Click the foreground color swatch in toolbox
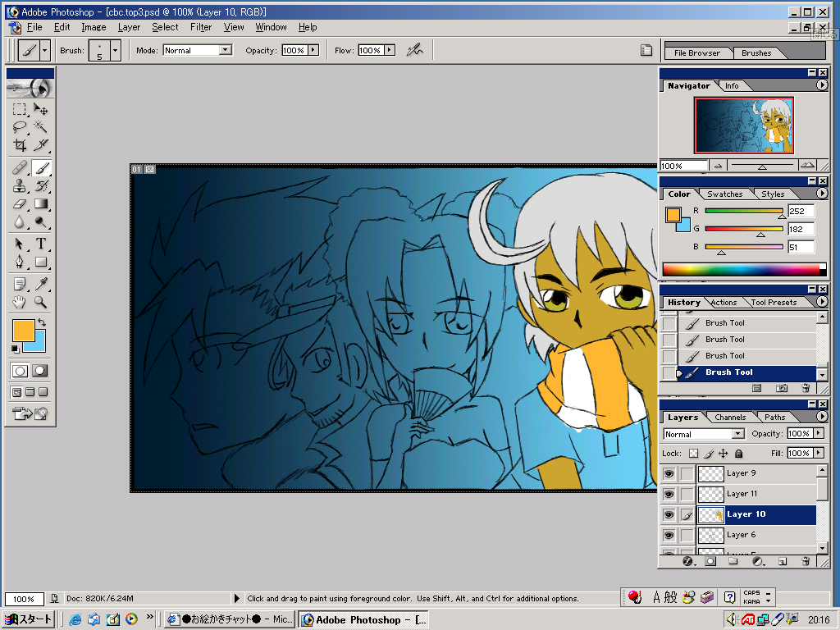 [x=24, y=330]
